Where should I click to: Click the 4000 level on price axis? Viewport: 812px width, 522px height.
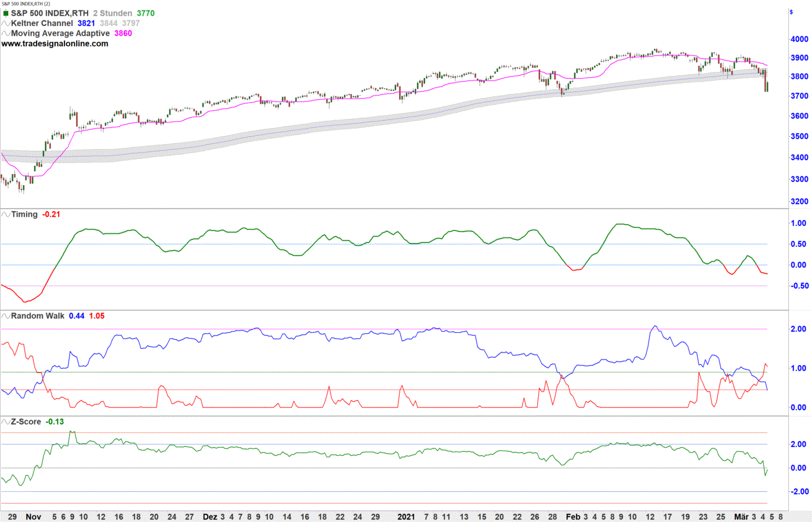coord(799,39)
